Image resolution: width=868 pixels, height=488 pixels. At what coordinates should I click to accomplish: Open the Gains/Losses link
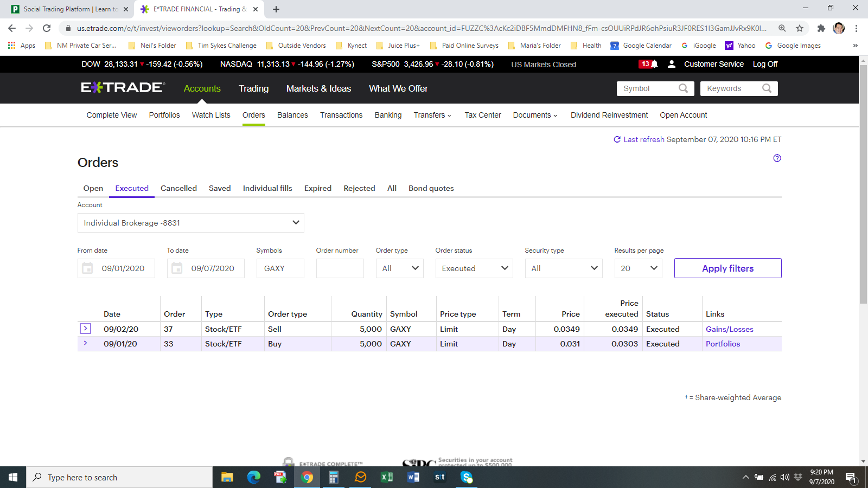pyautogui.click(x=729, y=329)
